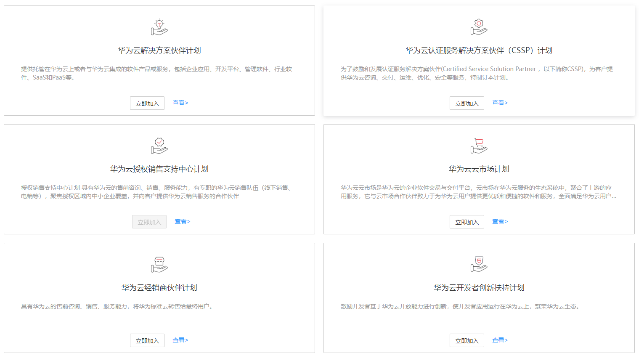Click the shield icon of 华为云开发者创新扶持计划
The width and height of the screenshot is (644, 353).
[479, 264]
